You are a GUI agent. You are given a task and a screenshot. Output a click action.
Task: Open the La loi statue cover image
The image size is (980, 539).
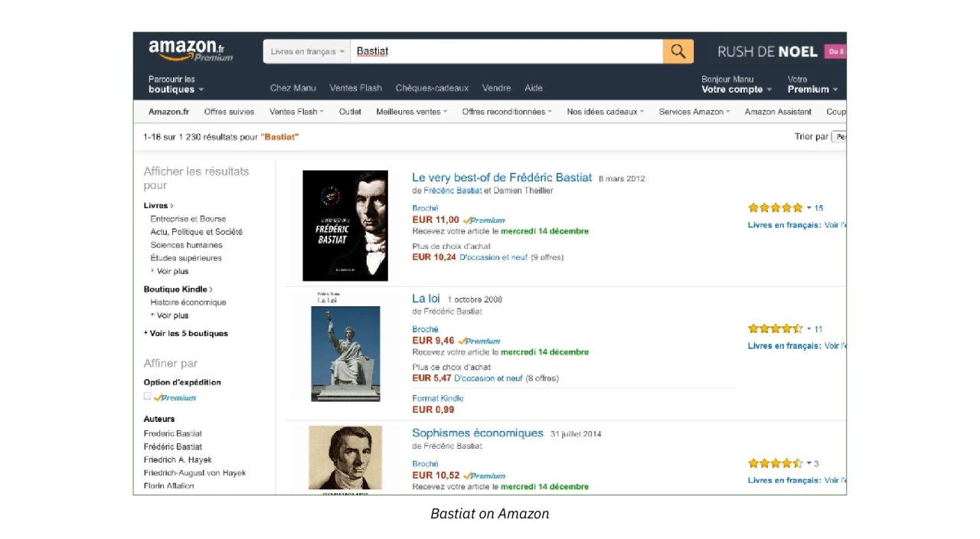[345, 353]
